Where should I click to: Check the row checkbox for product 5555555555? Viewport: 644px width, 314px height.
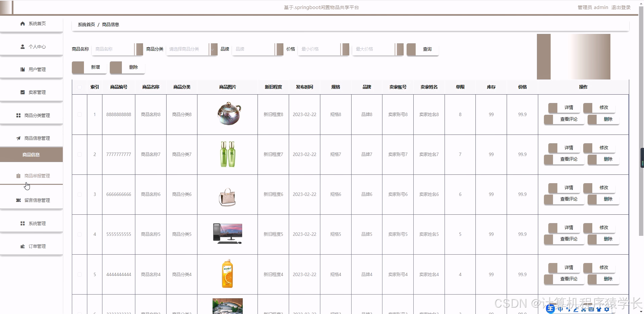(80, 234)
